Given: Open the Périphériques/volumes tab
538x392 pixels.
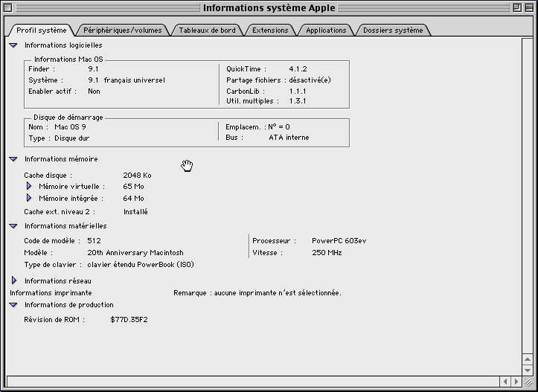Looking at the screenshot, I should coord(123,30).
